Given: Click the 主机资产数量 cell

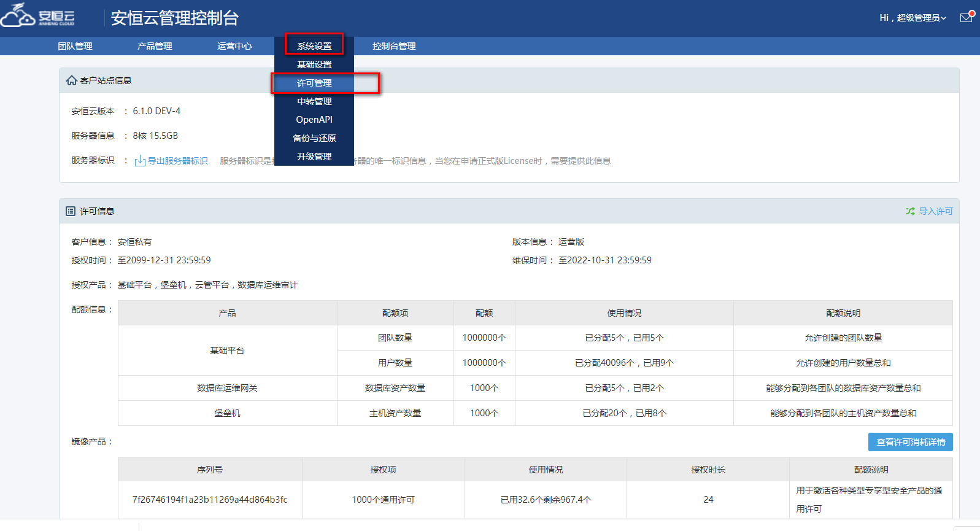Looking at the screenshot, I should [395, 413].
